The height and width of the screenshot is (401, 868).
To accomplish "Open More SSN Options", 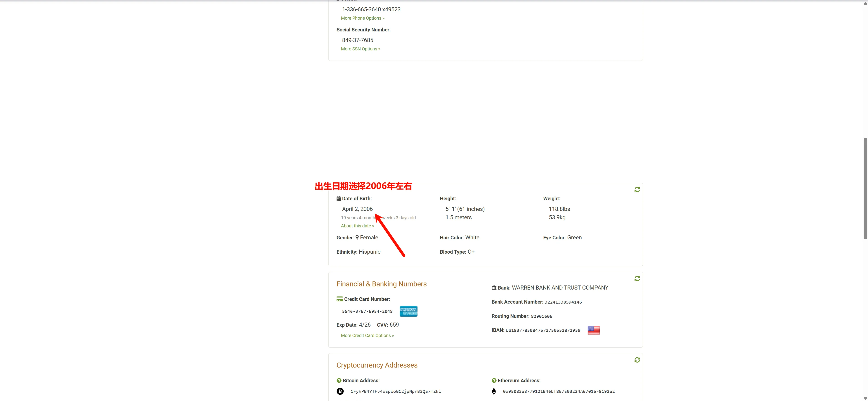I will point(361,49).
